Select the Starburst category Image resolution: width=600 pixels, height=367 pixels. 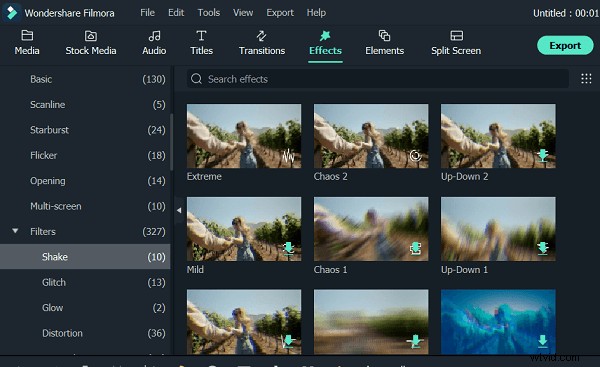tap(85, 130)
